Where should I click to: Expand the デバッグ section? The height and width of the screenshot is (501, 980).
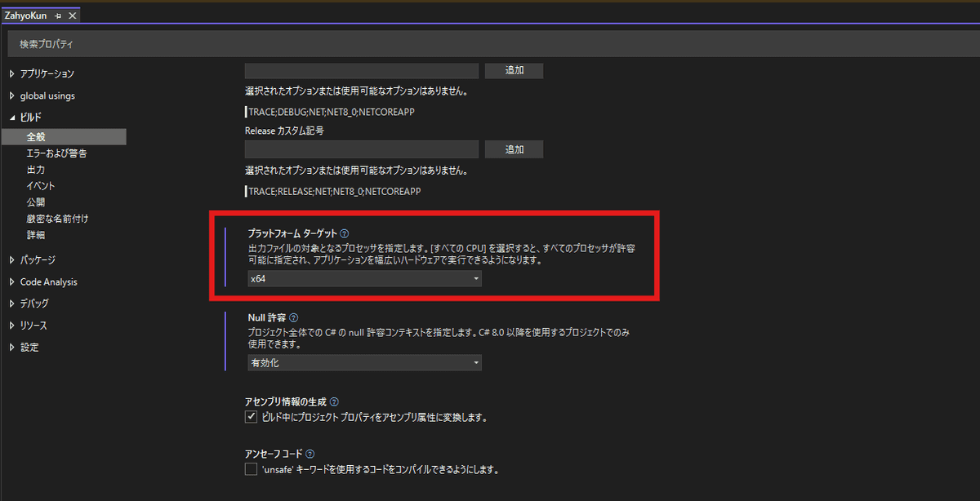tap(11, 304)
